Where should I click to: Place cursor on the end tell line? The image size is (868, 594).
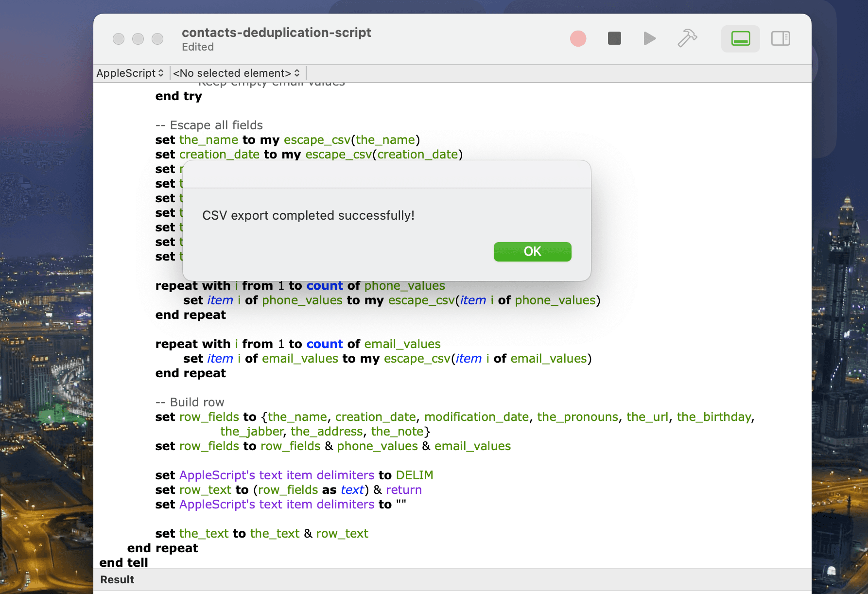[x=123, y=562]
